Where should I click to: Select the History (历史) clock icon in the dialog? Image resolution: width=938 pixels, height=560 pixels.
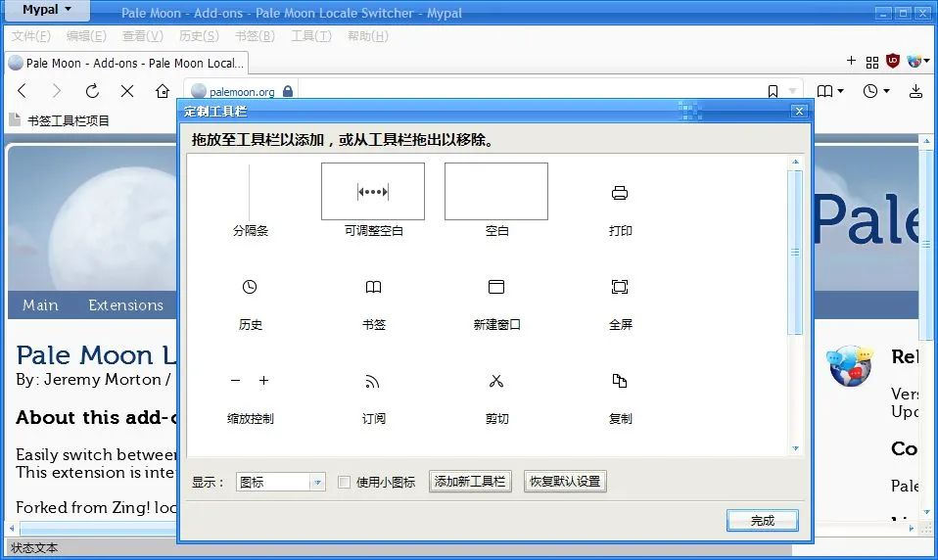tap(250, 287)
